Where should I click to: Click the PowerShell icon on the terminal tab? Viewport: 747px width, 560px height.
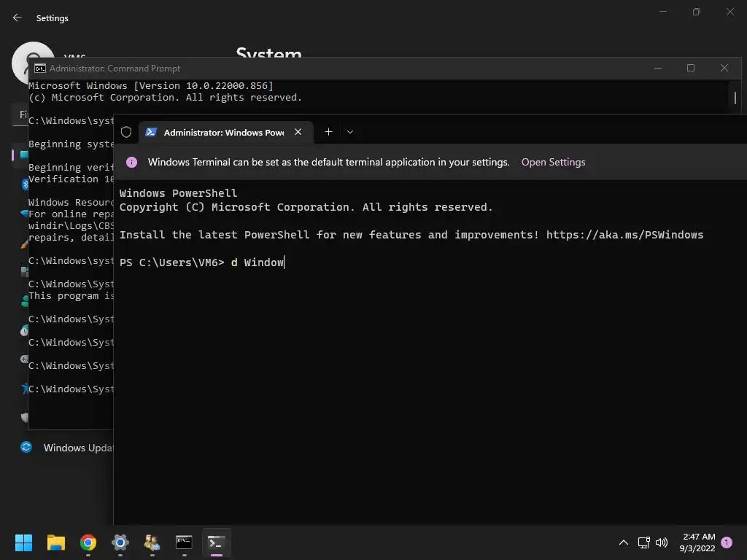pos(151,132)
